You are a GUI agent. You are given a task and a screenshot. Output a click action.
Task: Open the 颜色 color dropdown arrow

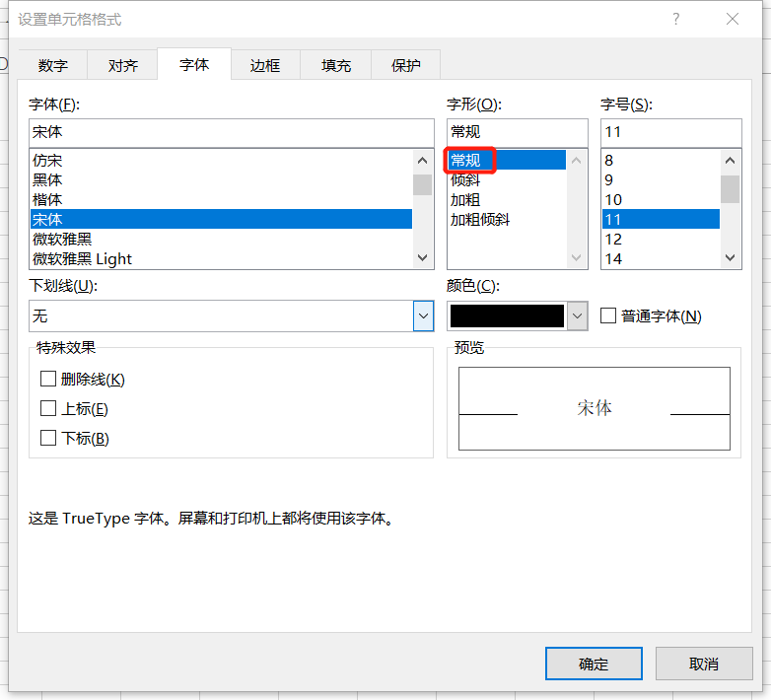pos(578,316)
